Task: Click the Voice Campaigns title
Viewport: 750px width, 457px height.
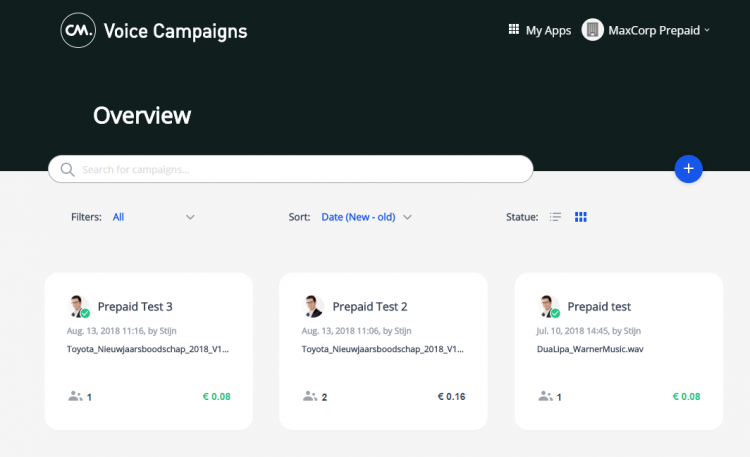Action: tap(175, 31)
